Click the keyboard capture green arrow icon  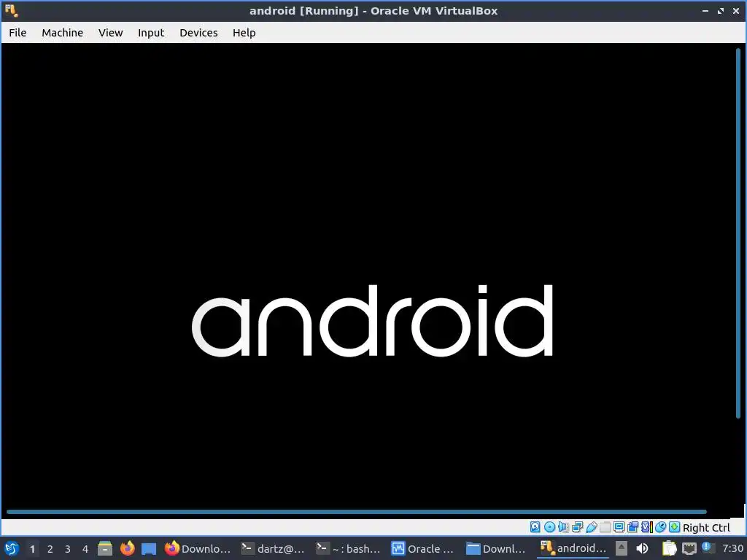coord(674,527)
